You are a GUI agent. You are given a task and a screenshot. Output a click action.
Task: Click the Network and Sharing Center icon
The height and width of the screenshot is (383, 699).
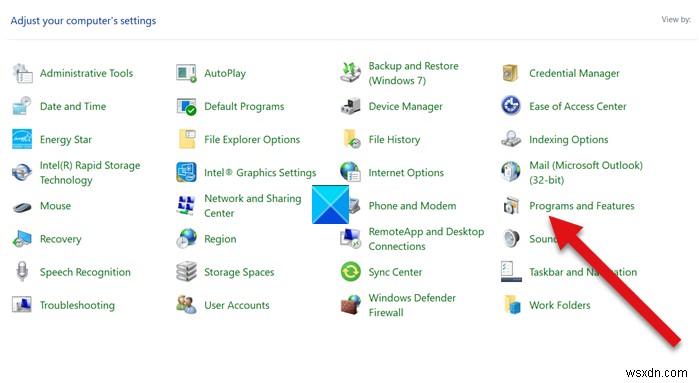(186, 206)
